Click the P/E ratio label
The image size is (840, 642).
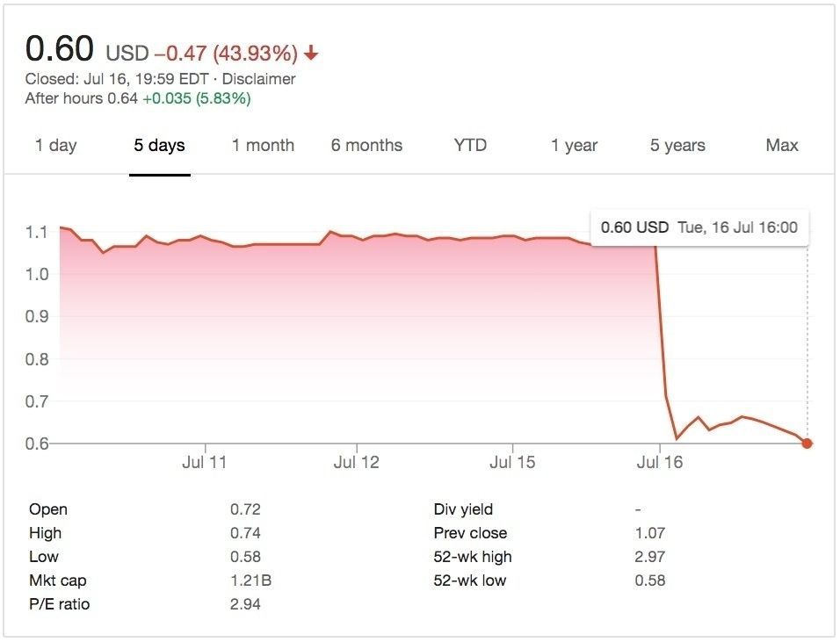(59, 604)
